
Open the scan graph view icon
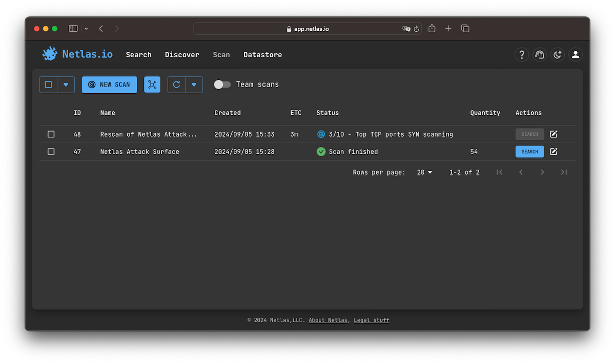coord(152,84)
